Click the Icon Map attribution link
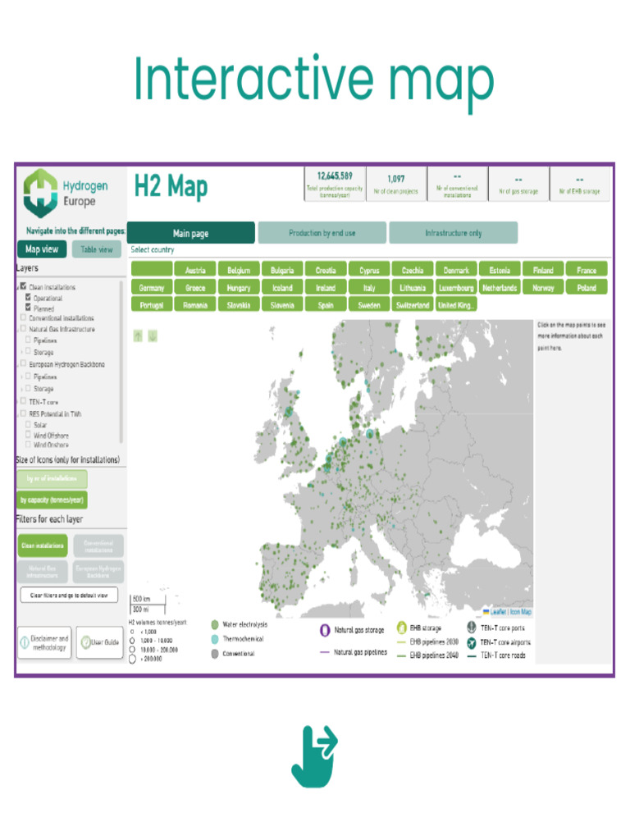630x840 pixels. pos(520,612)
